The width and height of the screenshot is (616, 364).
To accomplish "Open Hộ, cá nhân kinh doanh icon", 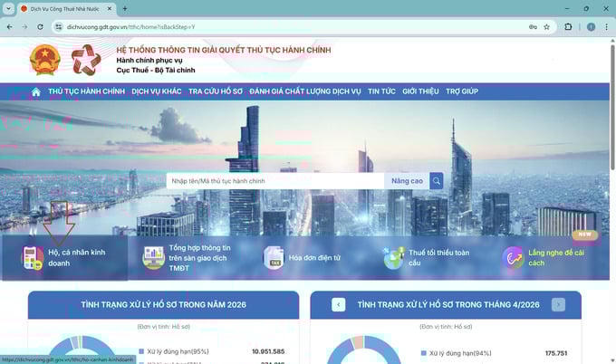I will [x=33, y=257].
